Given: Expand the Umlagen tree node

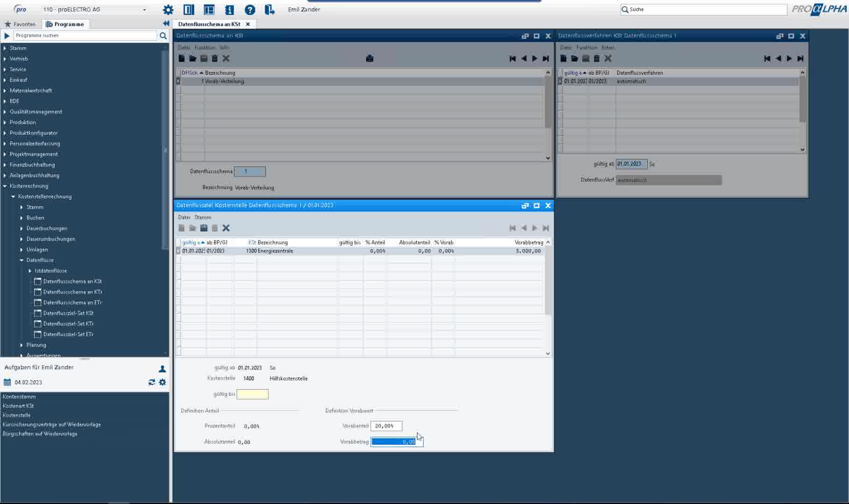Looking at the screenshot, I should pyautogui.click(x=21, y=249).
